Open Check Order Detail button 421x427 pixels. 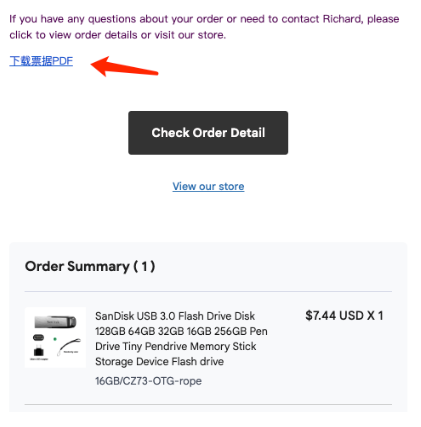[208, 133]
